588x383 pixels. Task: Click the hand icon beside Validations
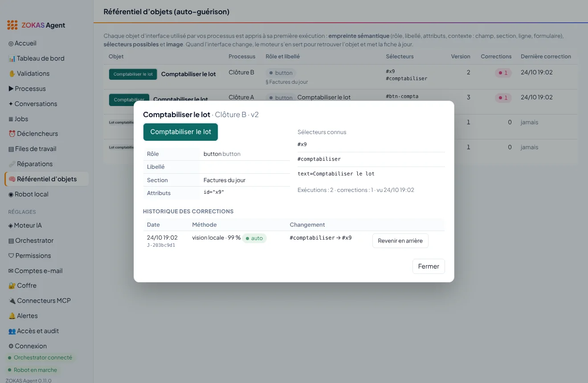coord(12,73)
